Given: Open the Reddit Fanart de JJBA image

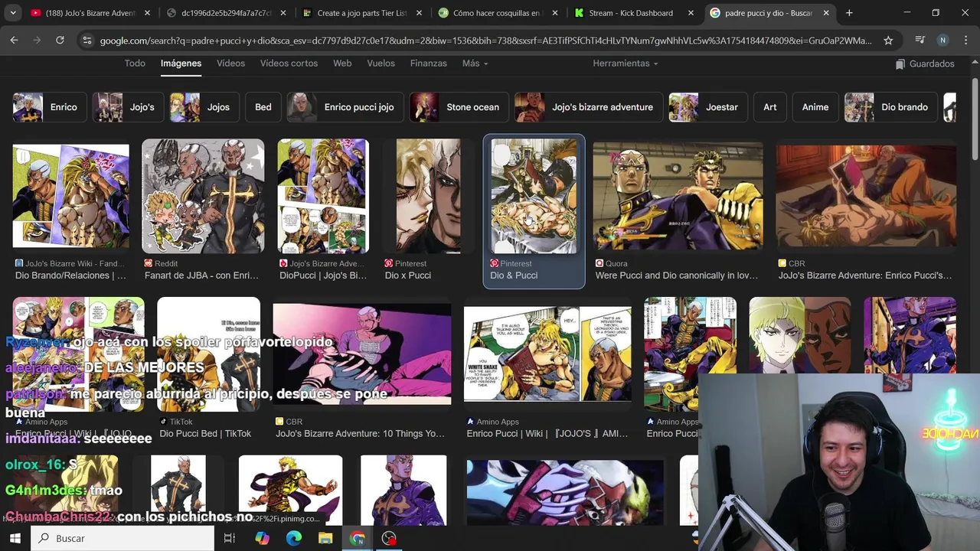Looking at the screenshot, I should click(x=203, y=196).
